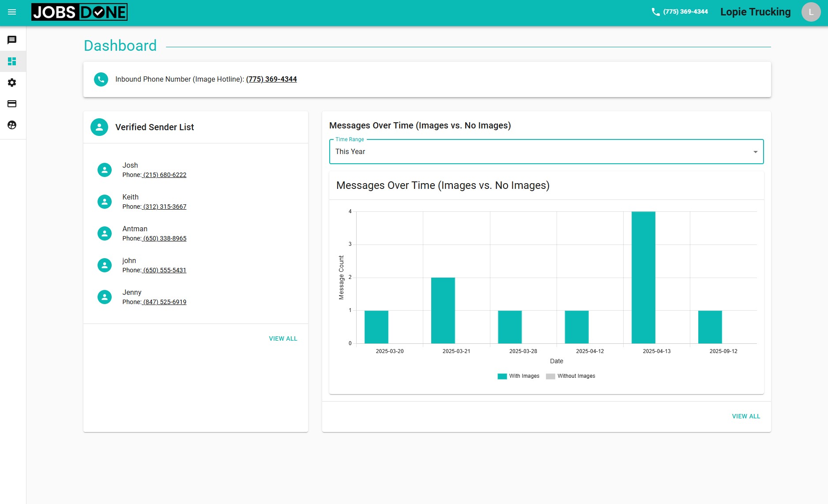Click Jenny's contact avatar icon
This screenshot has width=828, height=504.
[105, 297]
